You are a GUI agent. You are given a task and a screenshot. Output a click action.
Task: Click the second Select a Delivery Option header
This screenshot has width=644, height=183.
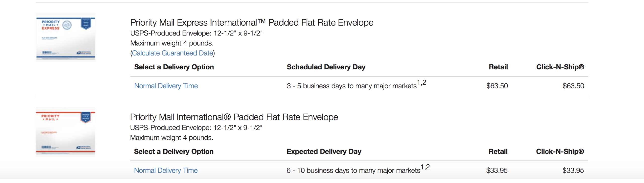pos(174,152)
